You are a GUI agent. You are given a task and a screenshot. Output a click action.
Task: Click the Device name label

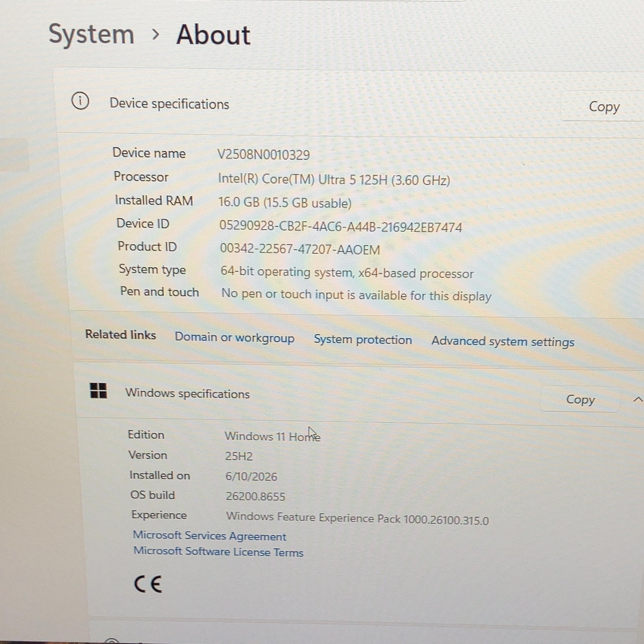(x=149, y=153)
